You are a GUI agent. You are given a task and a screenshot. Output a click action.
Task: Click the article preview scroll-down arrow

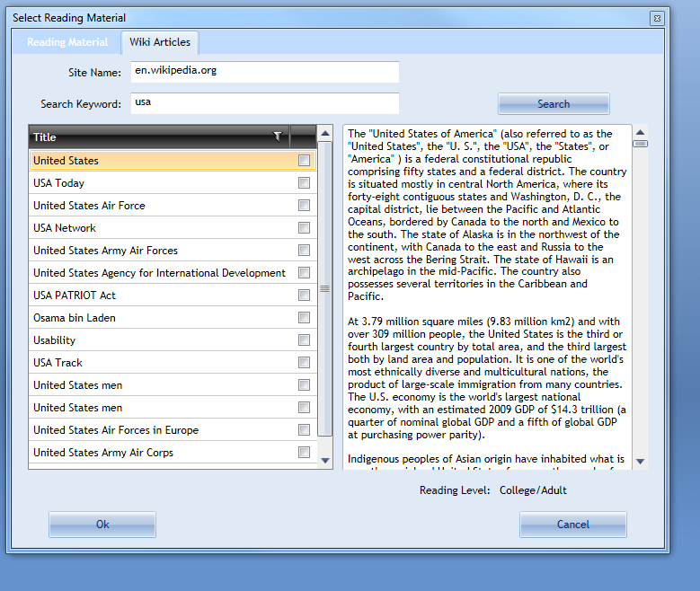(x=640, y=461)
